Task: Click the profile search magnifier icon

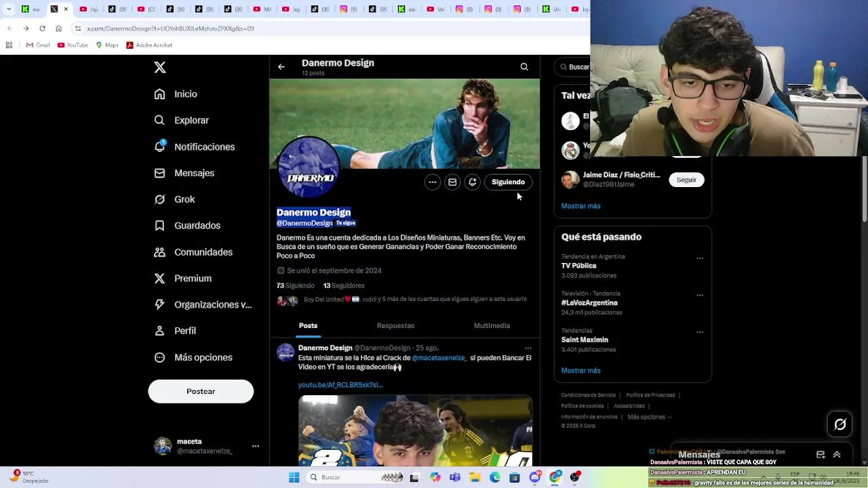Action: coord(524,66)
